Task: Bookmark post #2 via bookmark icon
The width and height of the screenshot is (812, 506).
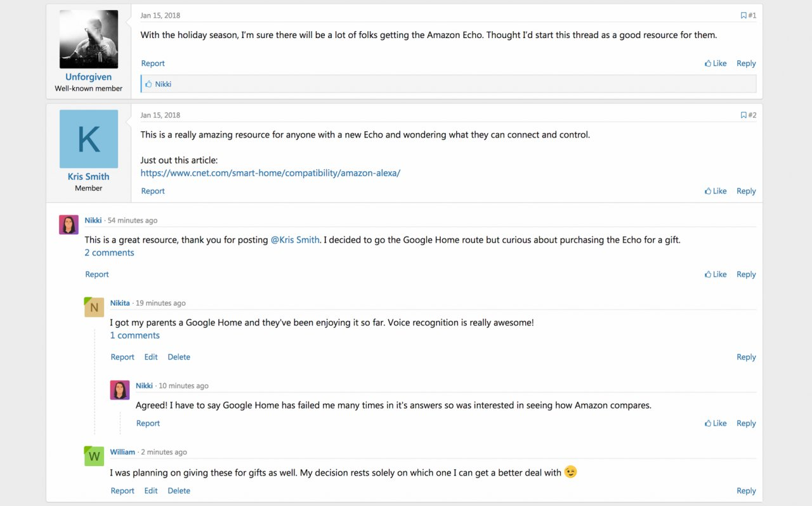Action: point(743,115)
